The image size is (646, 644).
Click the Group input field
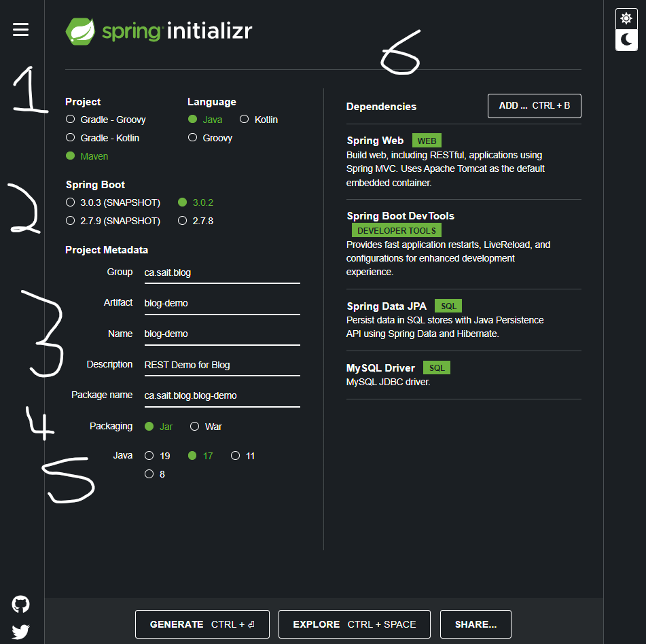click(222, 273)
